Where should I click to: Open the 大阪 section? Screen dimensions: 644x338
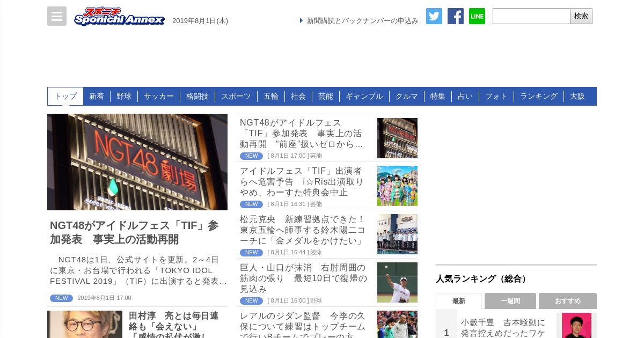pos(577,96)
